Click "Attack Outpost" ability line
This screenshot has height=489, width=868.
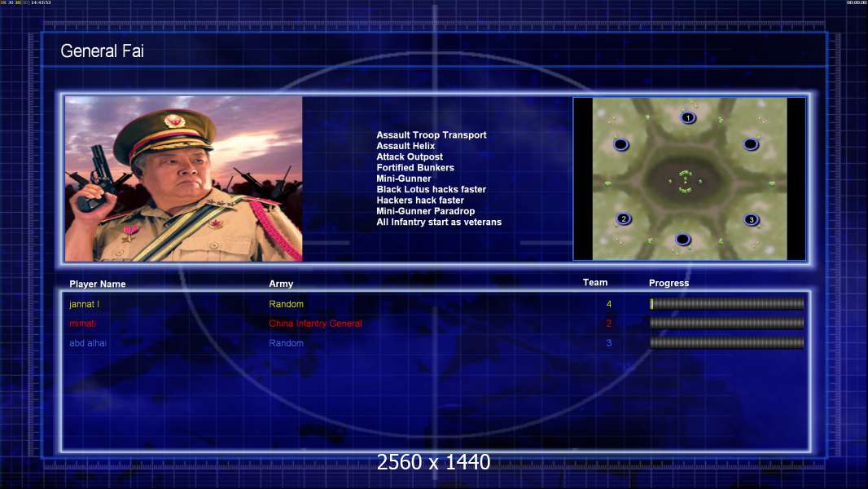[x=409, y=156]
